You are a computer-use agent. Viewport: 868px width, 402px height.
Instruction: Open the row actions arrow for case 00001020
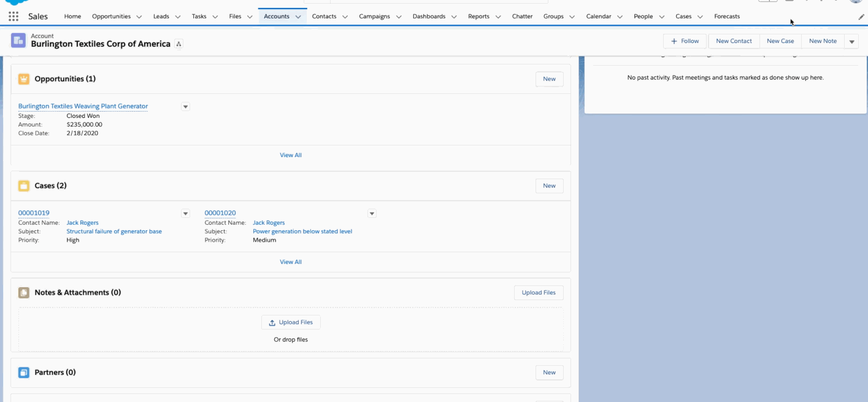tap(372, 213)
